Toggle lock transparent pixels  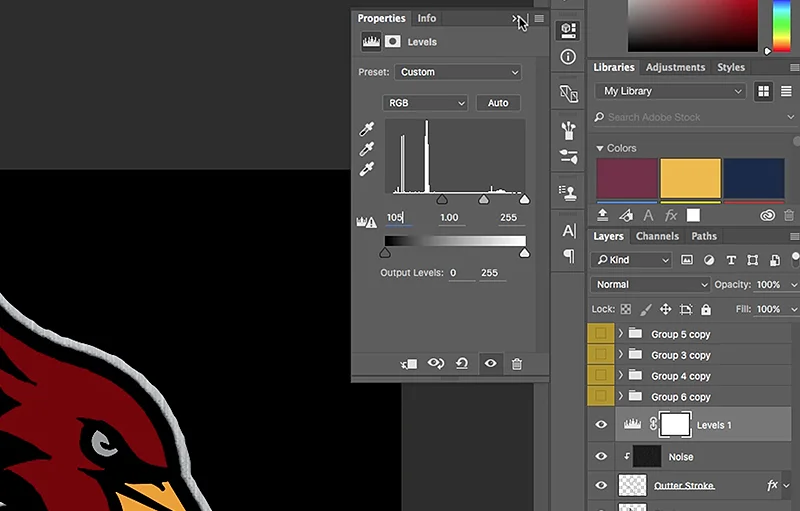click(x=626, y=309)
